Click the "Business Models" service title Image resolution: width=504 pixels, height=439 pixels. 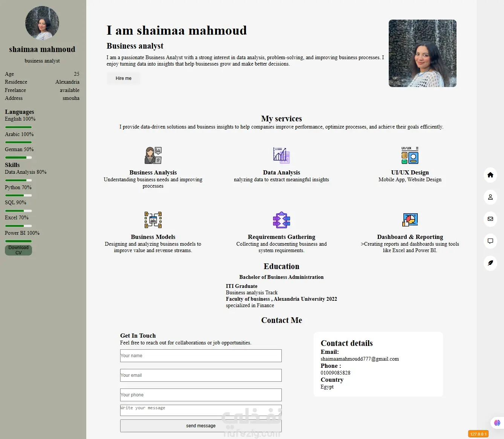(153, 237)
